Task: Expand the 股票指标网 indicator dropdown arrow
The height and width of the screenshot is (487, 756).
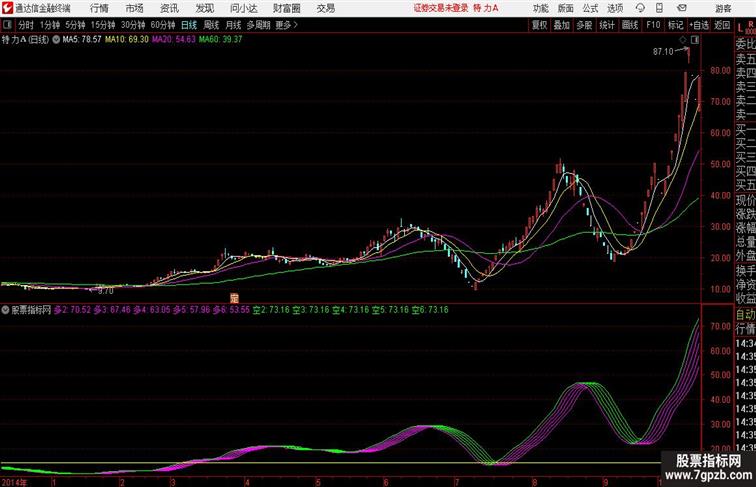Action: (x=5, y=310)
